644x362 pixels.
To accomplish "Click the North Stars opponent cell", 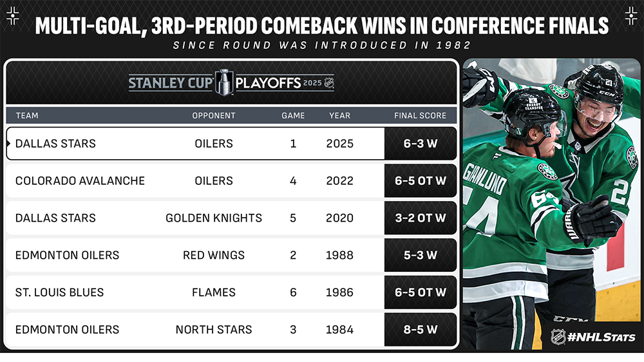I will (x=214, y=330).
